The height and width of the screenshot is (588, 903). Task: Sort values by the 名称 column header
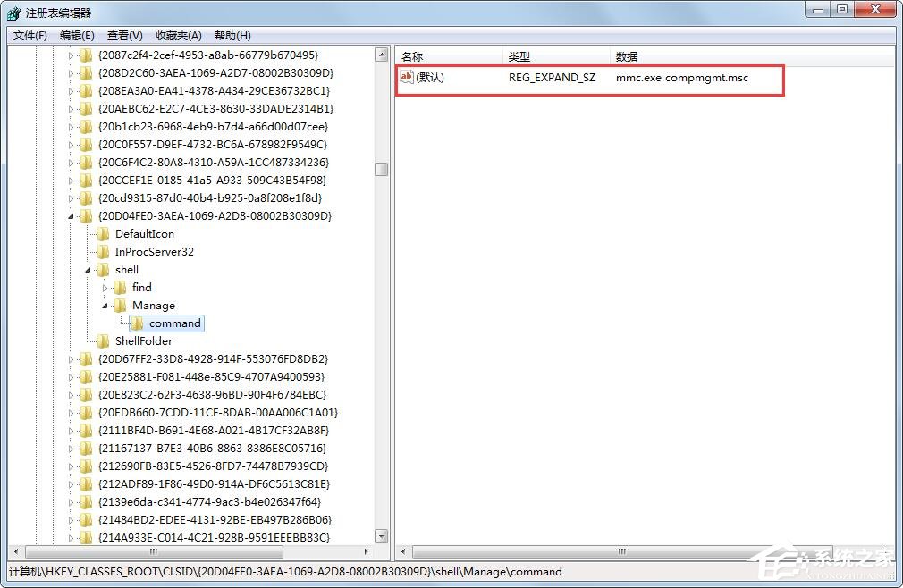point(411,56)
